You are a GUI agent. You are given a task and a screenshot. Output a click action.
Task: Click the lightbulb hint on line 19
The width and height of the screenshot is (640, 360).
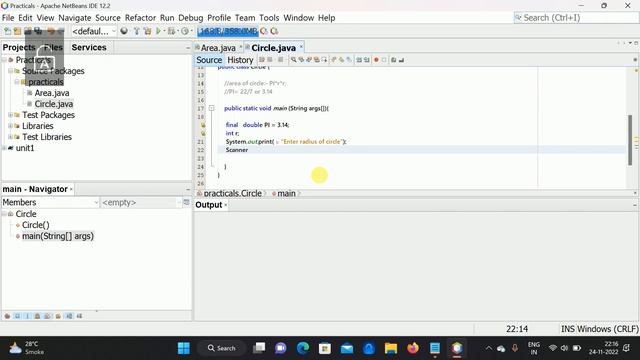[x=203, y=125]
